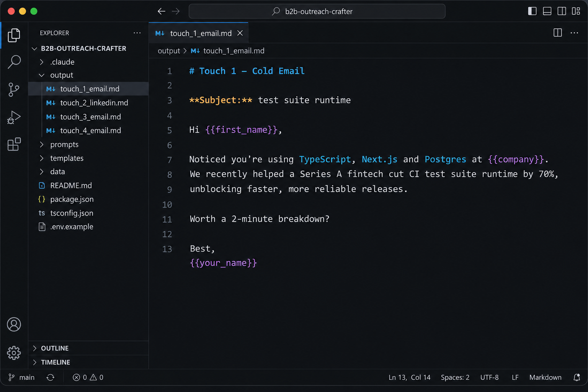Split the editor to the right
This screenshot has width=588, height=392.
558,33
